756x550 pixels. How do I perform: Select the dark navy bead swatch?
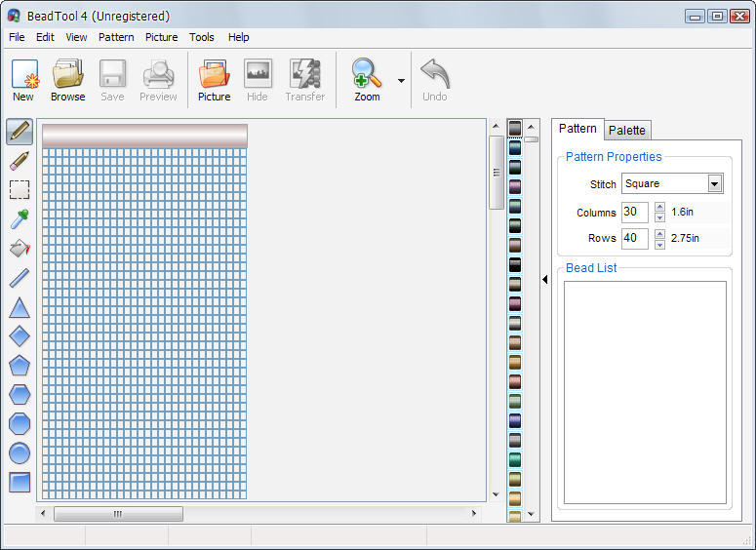coord(515,420)
